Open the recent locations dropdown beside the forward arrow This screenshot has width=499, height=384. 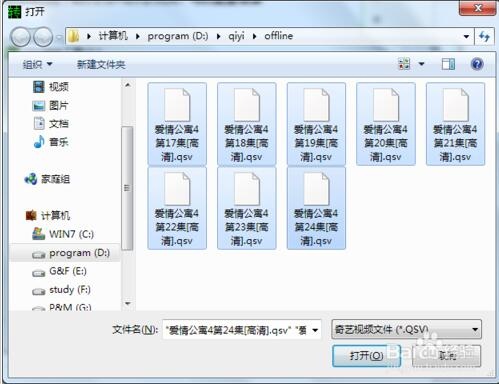pos(59,37)
